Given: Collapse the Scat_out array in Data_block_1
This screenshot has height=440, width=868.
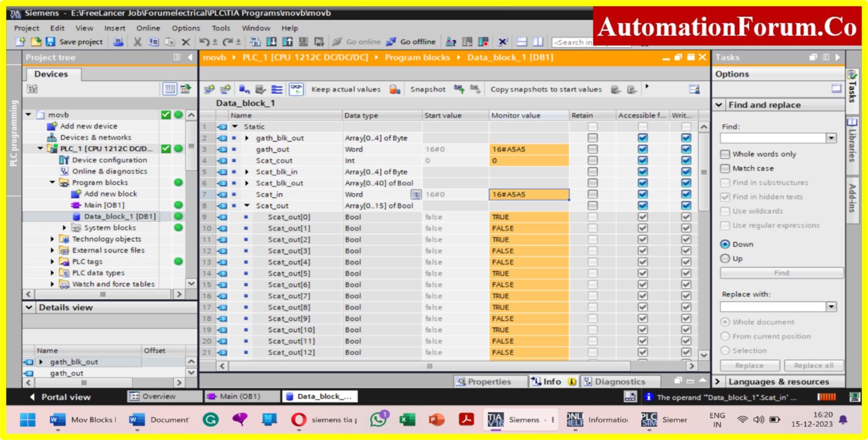Looking at the screenshot, I should 246,205.
